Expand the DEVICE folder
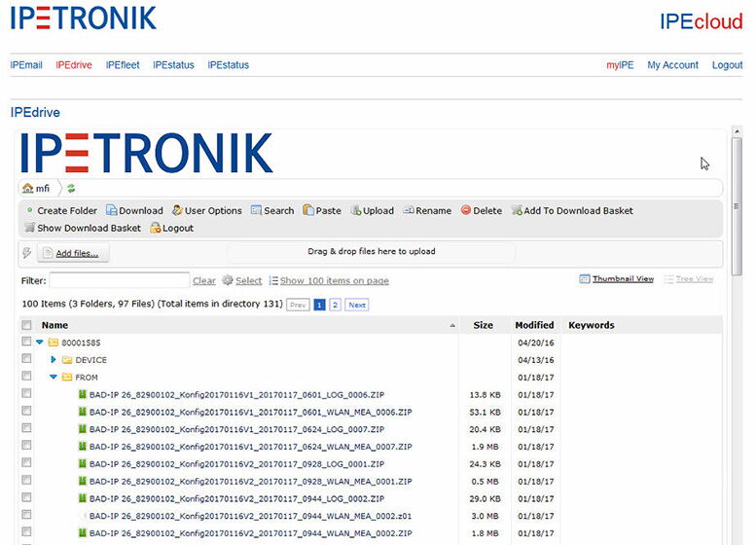The height and width of the screenshot is (545, 756). tap(54, 360)
